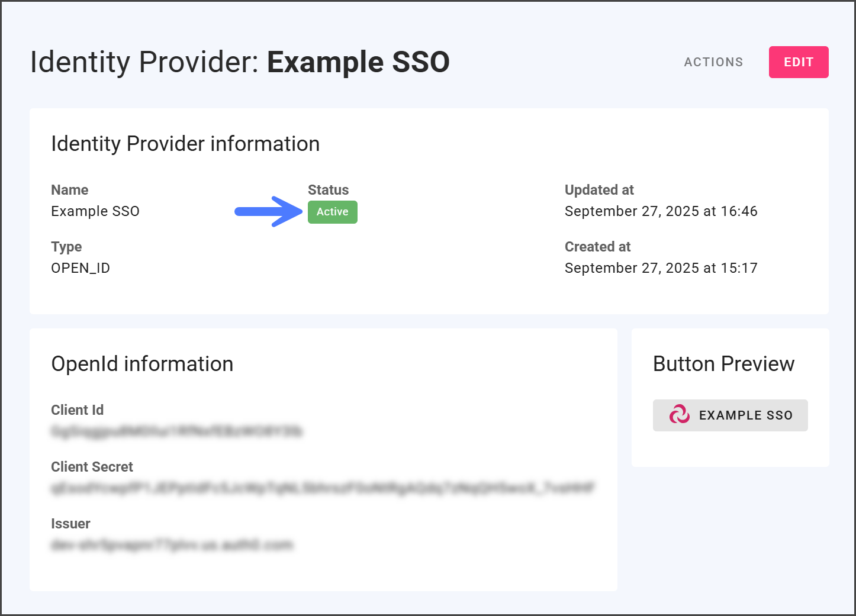
Task: Click the Example SSO name value
Action: click(95, 211)
